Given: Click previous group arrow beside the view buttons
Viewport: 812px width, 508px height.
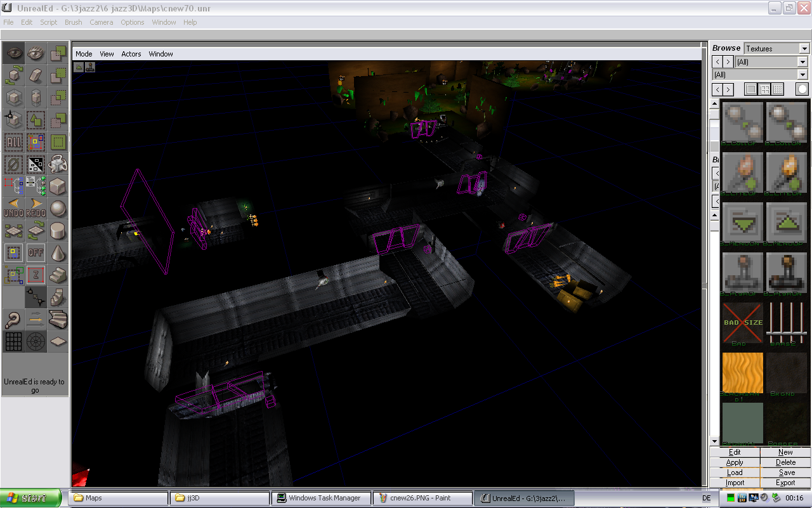Looking at the screenshot, I should click(717, 89).
